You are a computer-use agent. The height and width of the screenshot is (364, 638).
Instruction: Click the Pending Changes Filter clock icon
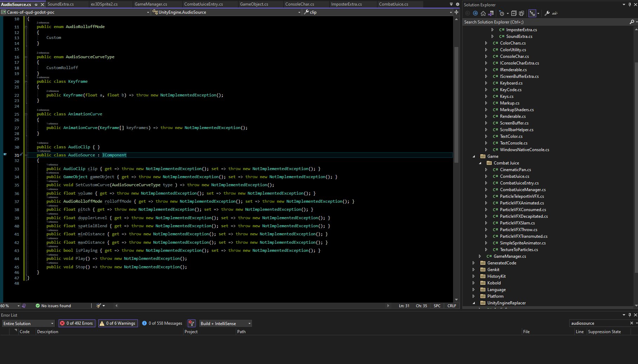[501, 13]
